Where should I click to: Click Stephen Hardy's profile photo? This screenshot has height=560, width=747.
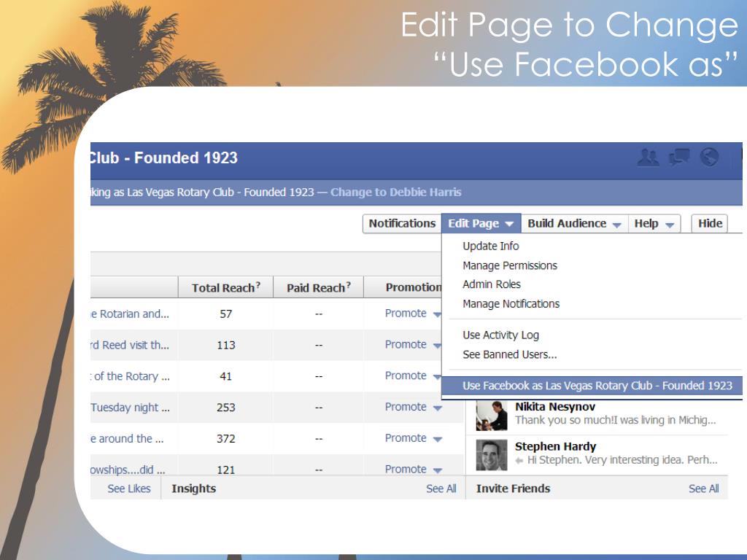click(492, 455)
